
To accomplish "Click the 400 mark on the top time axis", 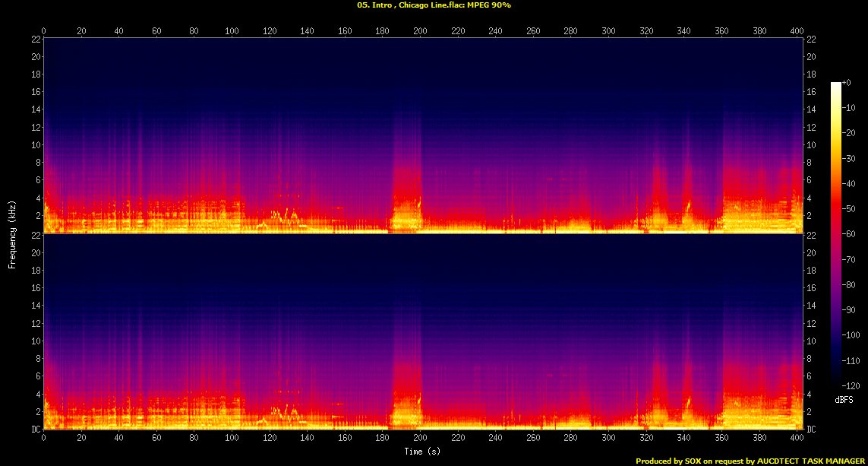I will coord(797,31).
